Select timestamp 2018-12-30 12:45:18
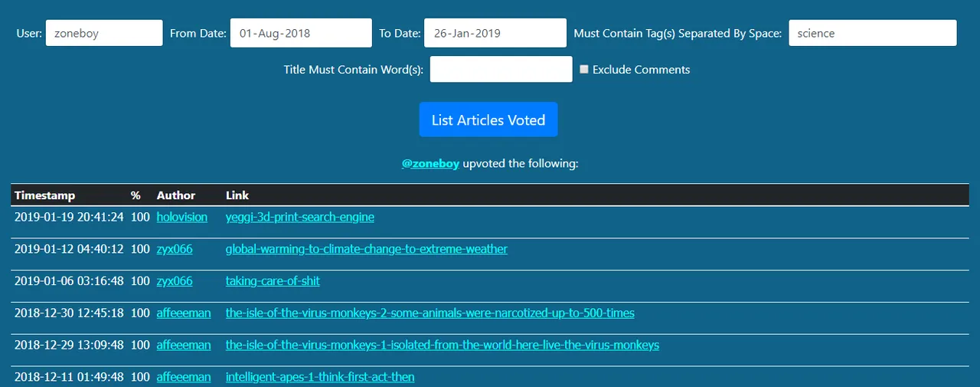The width and height of the screenshot is (980, 387). pos(69,313)
